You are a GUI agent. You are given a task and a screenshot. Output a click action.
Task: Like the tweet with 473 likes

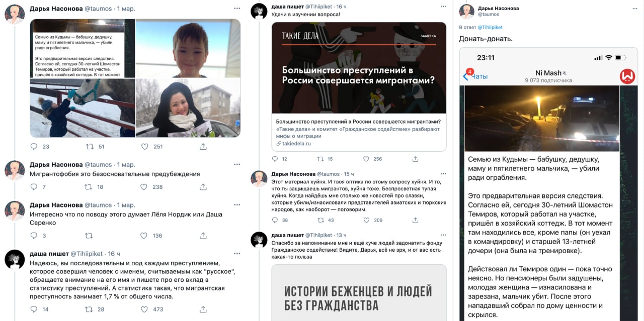pyautogui.click(x=145, y=309)
